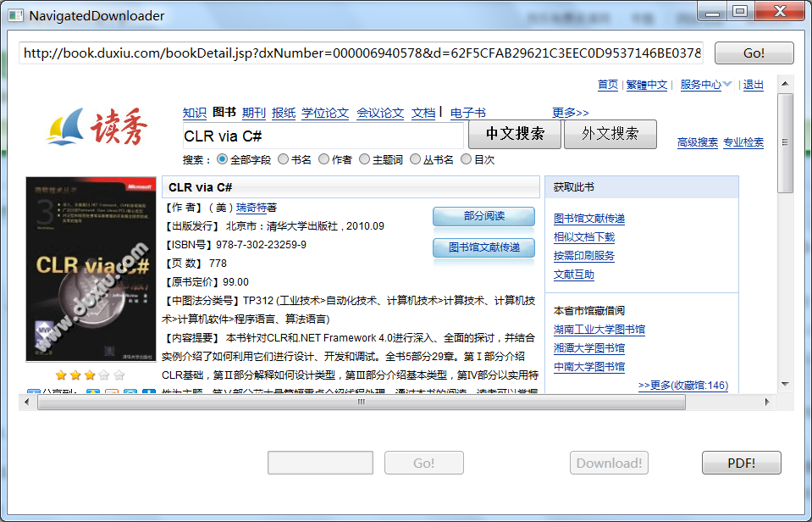Click the 退出 logout link

tap(754, 85)
